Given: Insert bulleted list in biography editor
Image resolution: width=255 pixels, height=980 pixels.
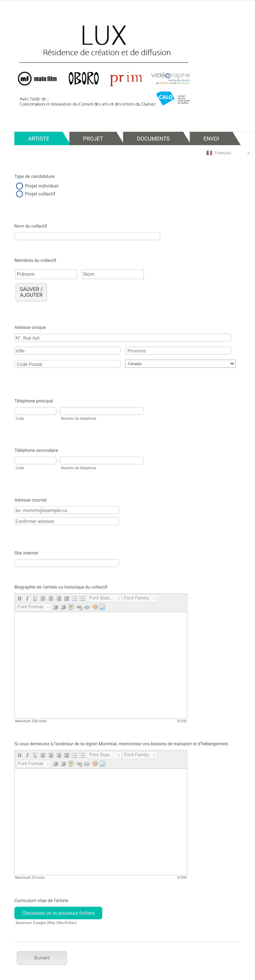Looking at the screenshot, I should 82,598.
